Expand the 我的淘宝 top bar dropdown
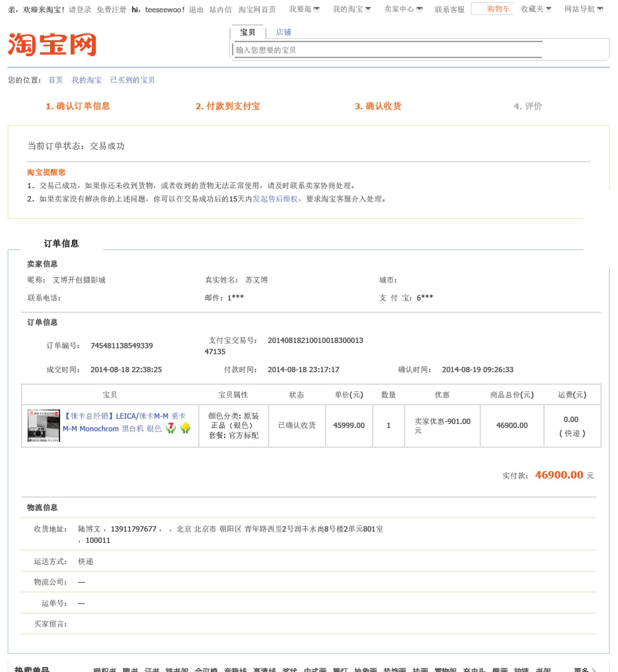This screenshot has width=618, height=672. click(351, 9)
